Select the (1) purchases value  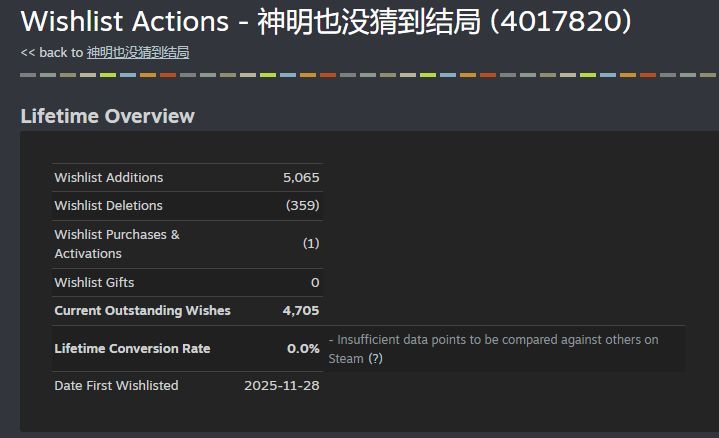[x=311, y=243]
